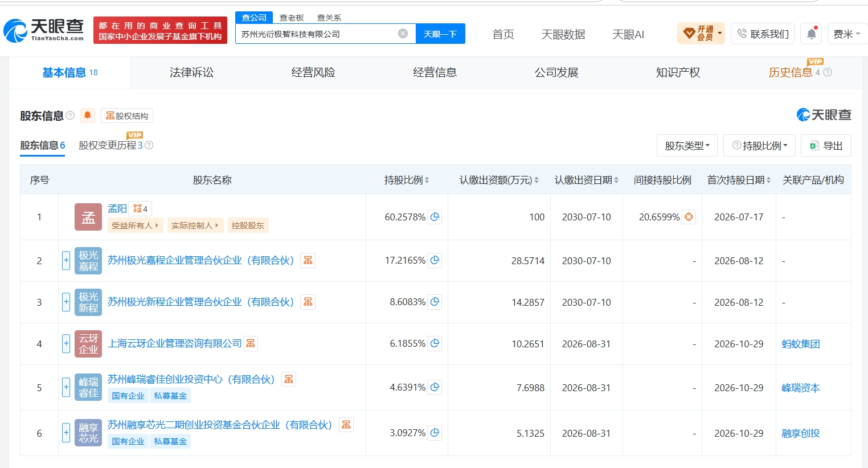Open 上海云玡 shareholding pie chart icon
The width and height of the screenshot is (868, 468).
[435, 343]
